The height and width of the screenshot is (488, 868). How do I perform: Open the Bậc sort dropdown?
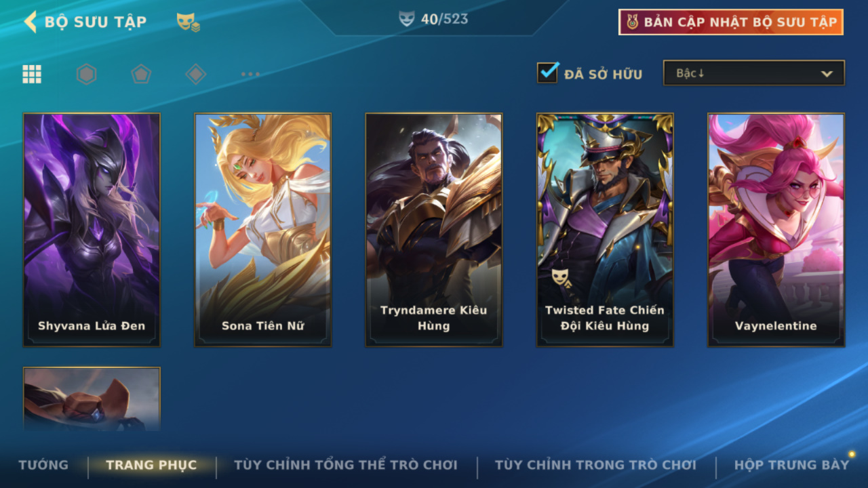click(x=753, y=73)
